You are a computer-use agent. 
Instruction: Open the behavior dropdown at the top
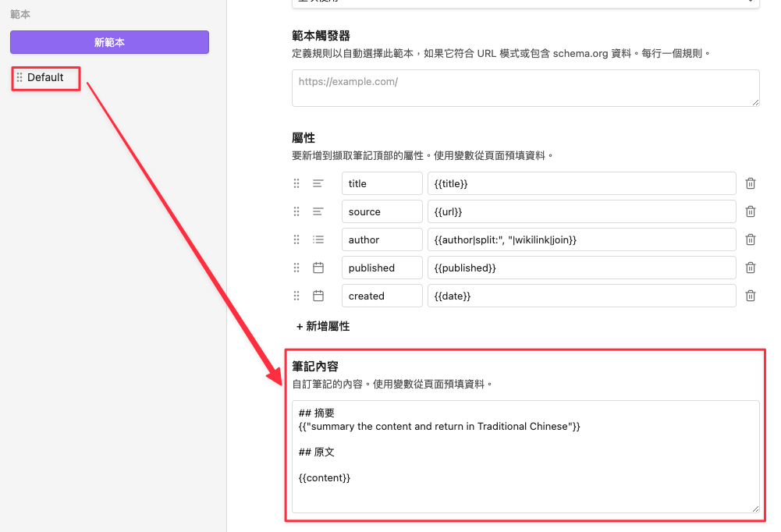[524, 4]
